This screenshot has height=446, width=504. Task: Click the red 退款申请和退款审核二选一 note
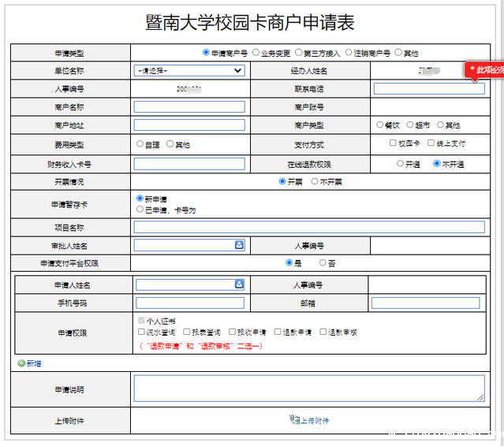pos(201,346)
